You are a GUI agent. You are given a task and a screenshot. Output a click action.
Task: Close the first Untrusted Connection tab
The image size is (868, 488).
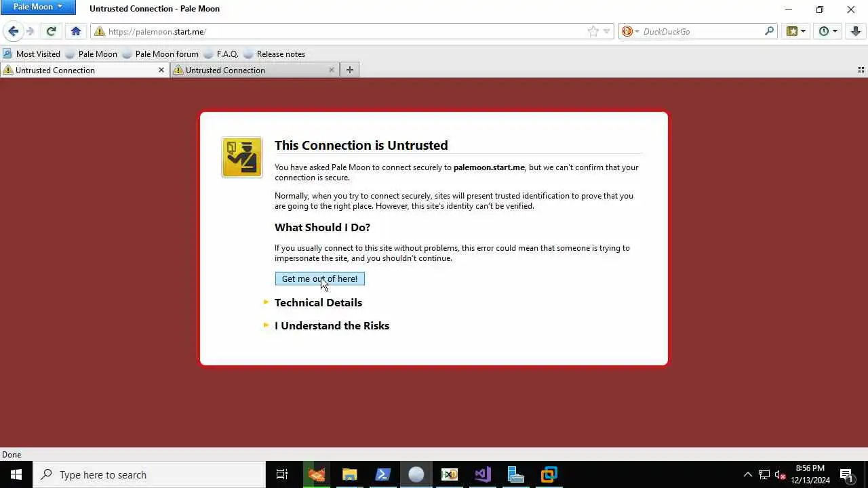point(161,70)
